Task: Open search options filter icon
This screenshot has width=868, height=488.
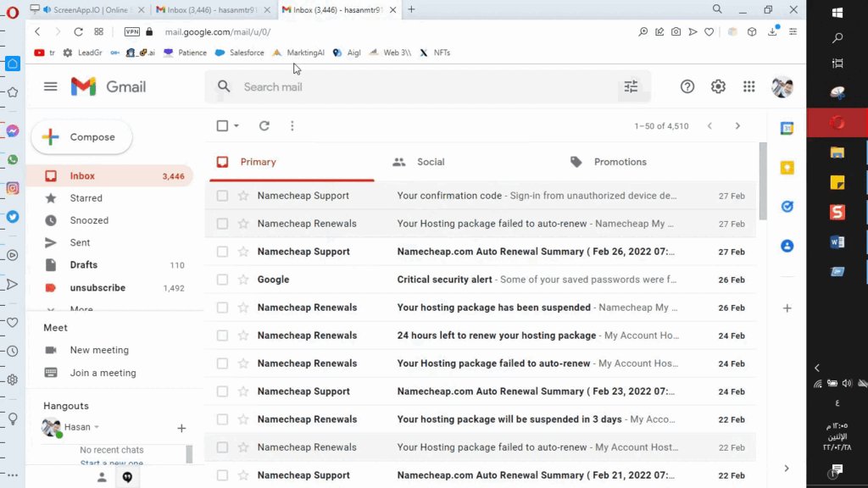Action: tap(631, 86)
